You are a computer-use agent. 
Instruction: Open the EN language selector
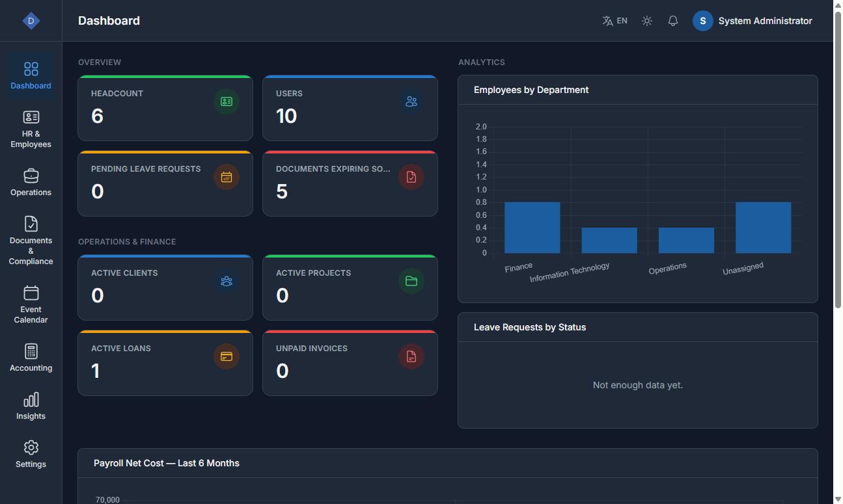(x=615, y=21)
